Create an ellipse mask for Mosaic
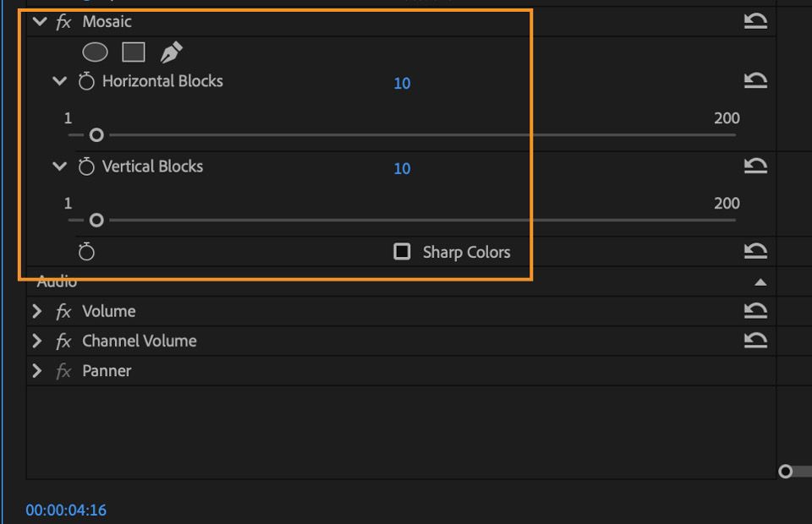Viewport: 812px width, 524px height. [x=95, y=52]
